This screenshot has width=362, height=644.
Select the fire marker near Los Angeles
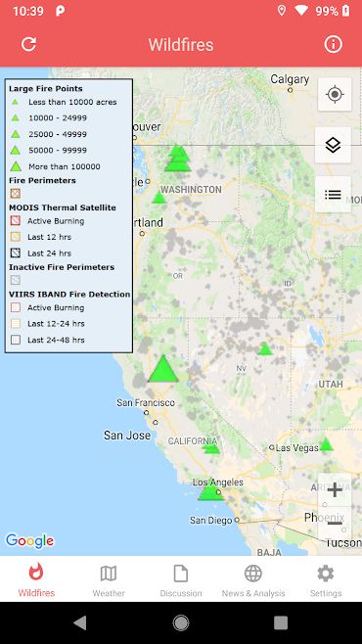pos(210,491)
